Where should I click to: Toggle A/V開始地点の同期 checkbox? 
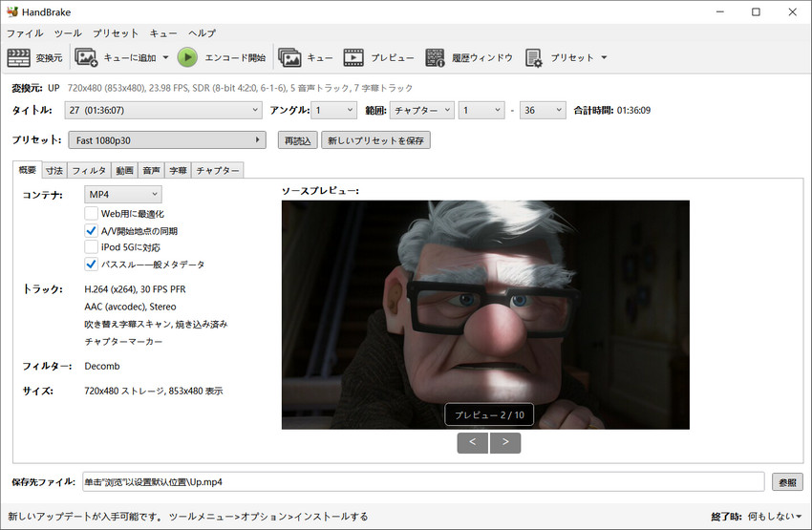(x=91, y=230)
